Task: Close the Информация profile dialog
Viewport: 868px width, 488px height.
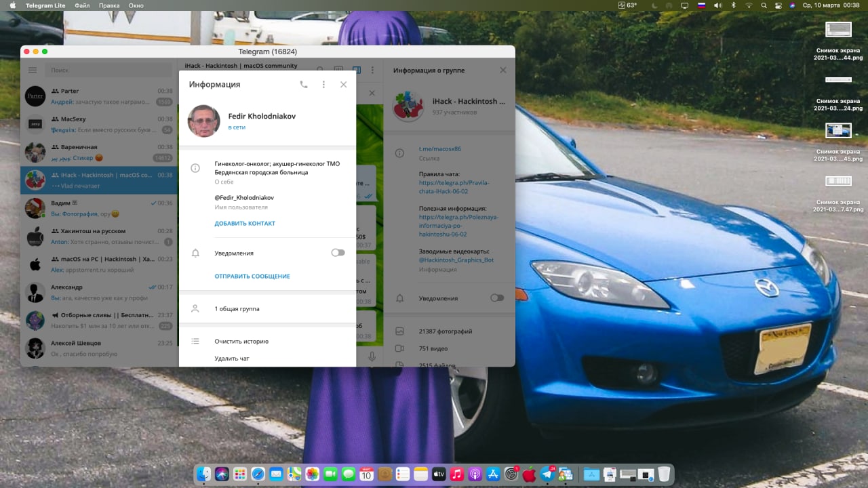Action: (x=343, y=85)
